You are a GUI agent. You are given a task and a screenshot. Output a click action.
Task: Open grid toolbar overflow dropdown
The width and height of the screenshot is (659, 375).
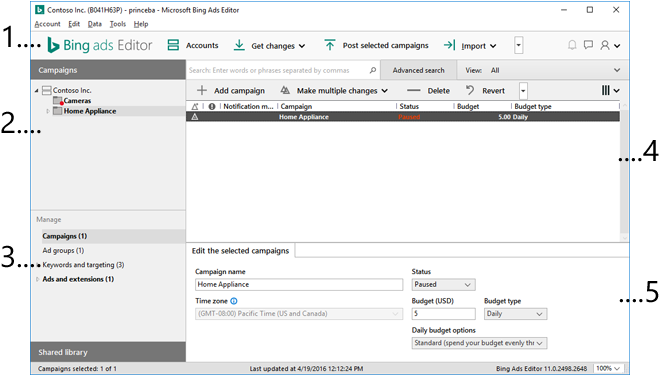click(523, 90)
